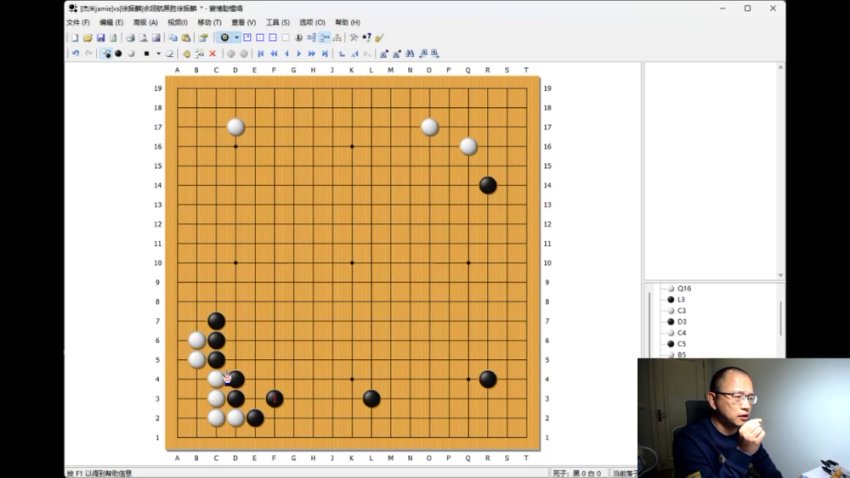Select move L3 in move list
The width and height of the screenshot is (850, 478).
click(681, 299)
